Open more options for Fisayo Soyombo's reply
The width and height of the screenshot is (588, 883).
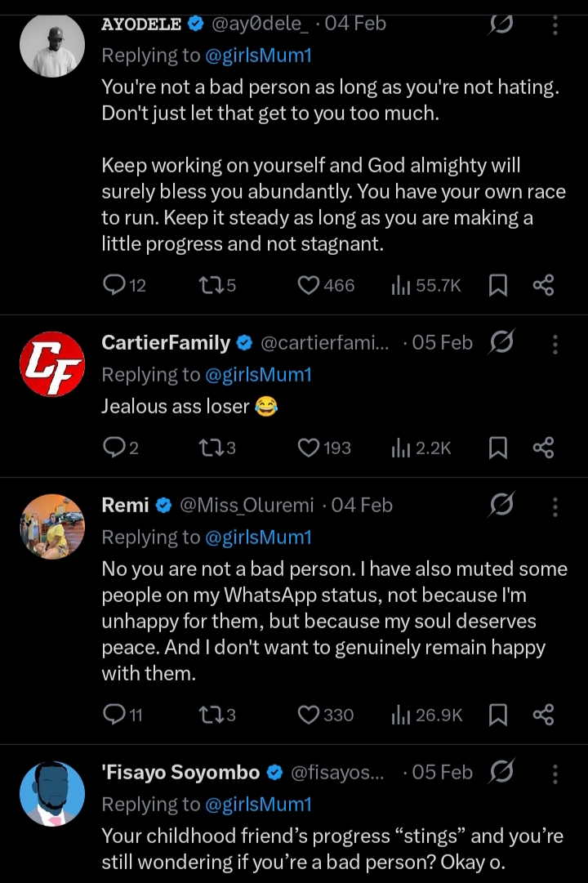point(555,773)
